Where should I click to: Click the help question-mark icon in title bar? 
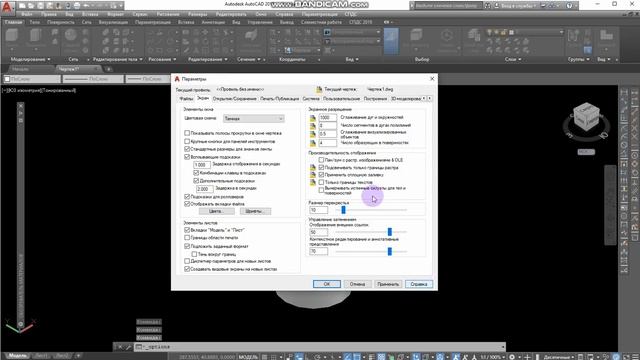[569, 6]
